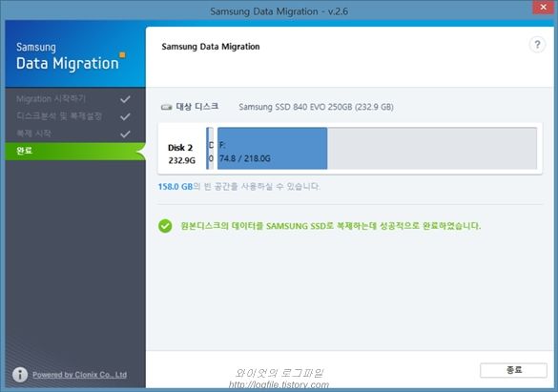The width and height of the screenshot is (558, 392).
Task: Click the checkmark next to Migration 시작하기
Action: point(125,99)
